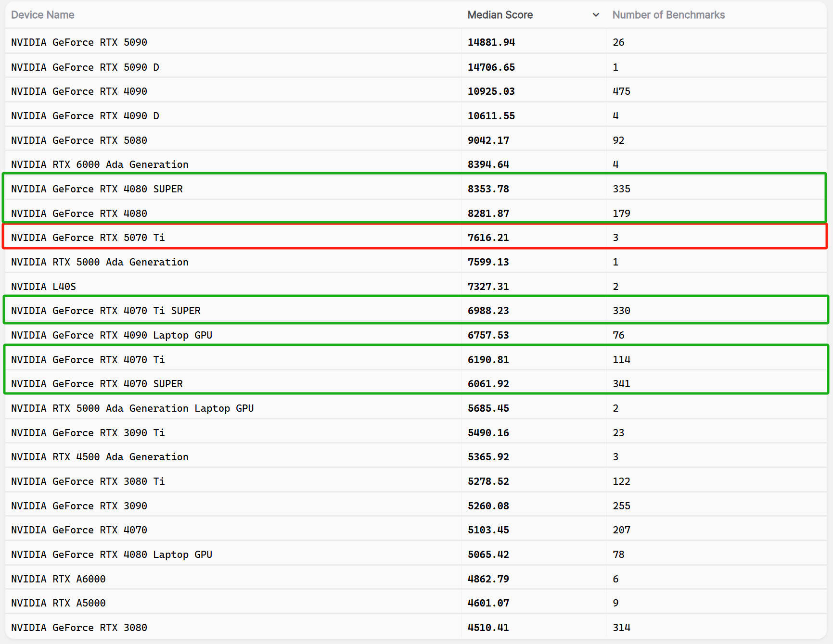833x644 pixels.
Task: Select benchmark count 179 for RTX 4080
Action: pos(621,214)
